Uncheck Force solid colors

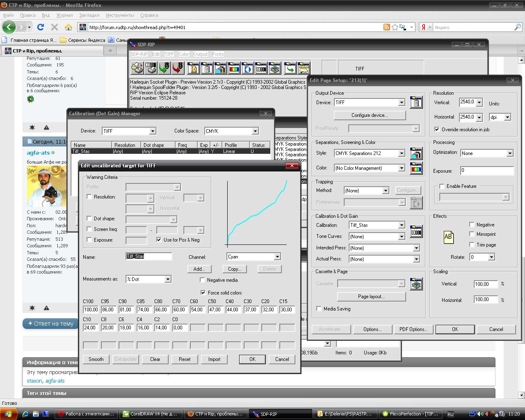pyautogui.click(x=203, y=293)
